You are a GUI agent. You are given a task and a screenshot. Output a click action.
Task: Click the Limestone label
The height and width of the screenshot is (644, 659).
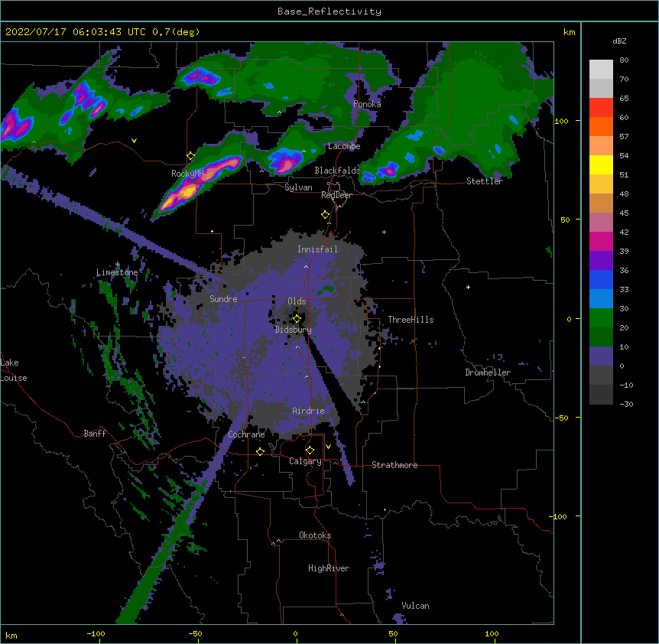[x=117, y=272]
